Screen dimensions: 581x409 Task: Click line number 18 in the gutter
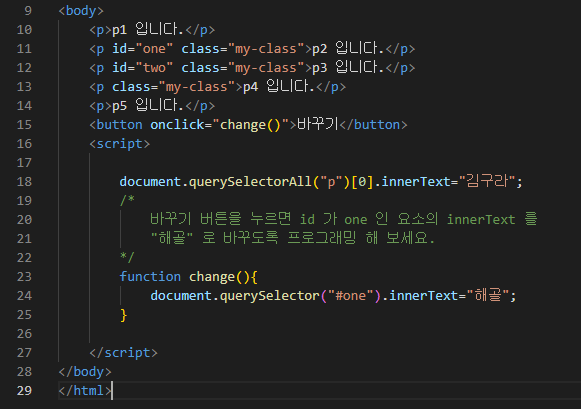coord(24,182)
